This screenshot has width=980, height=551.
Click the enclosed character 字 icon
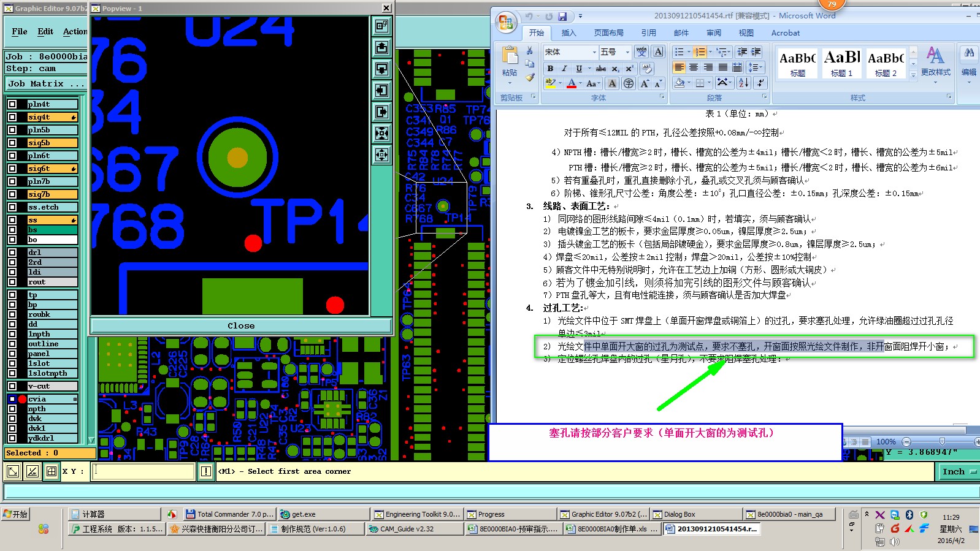[629, 83]
